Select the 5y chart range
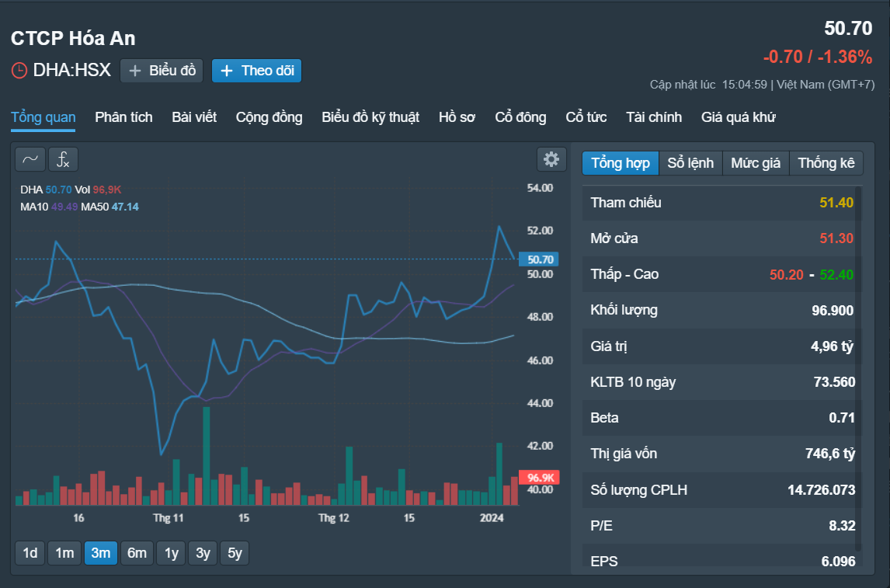Screen dimensions: 890x588 click(235, 553)
